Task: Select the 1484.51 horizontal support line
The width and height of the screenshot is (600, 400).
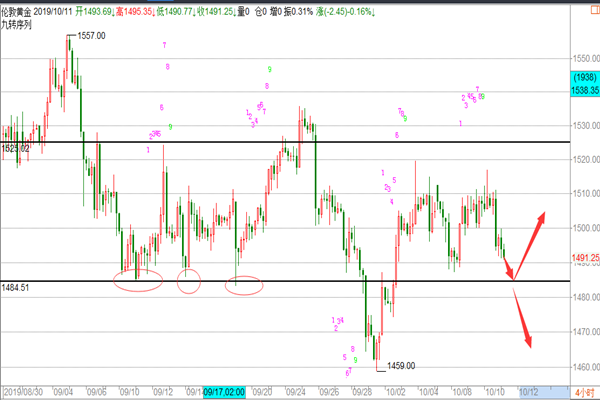Action: (300, 281)
